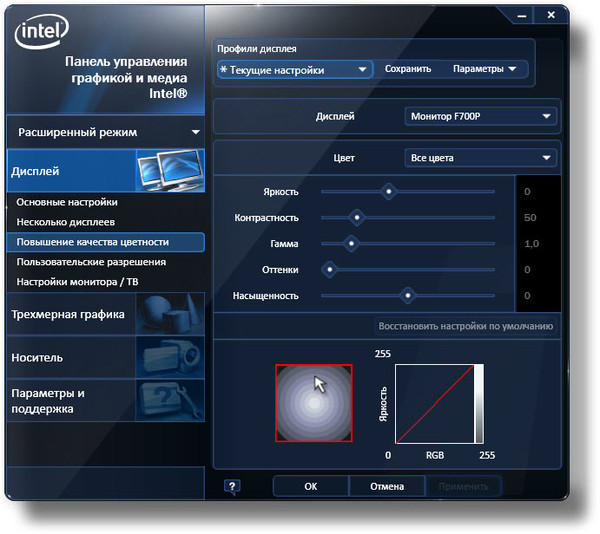The width and height of the screenshot is (600, 534).
Task: Open Пользовательские разрешения
Action: (91, 262)
